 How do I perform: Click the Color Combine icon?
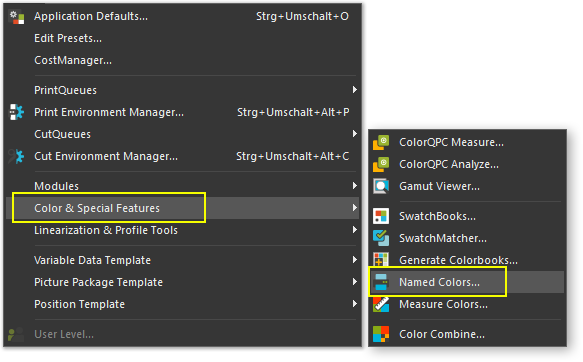(x=381, y=334)
